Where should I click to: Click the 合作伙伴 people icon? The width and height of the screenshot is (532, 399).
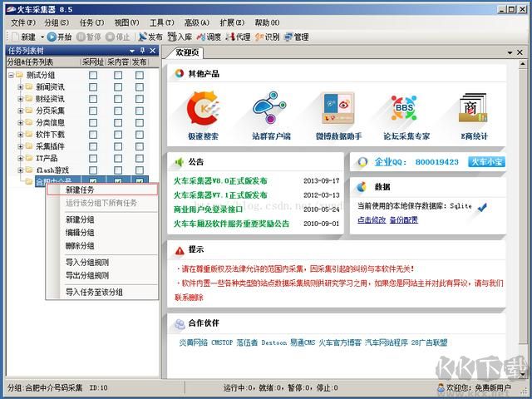(180, 323)
